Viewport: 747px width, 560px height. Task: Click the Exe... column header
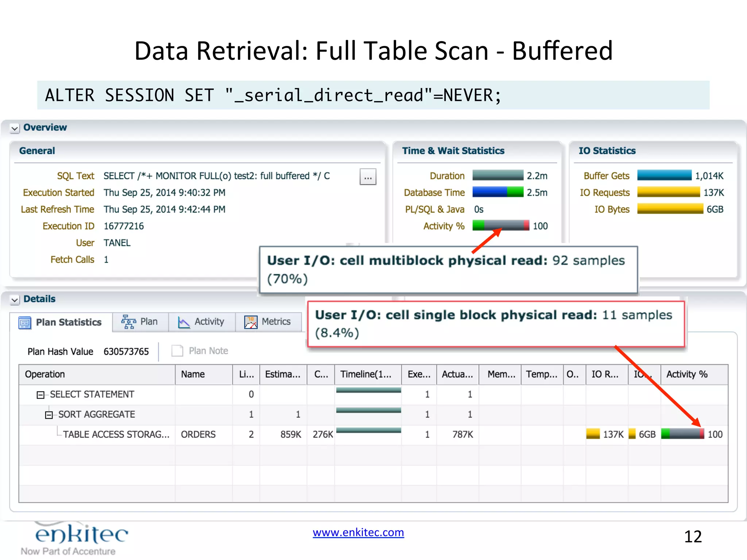coord(419,374)
